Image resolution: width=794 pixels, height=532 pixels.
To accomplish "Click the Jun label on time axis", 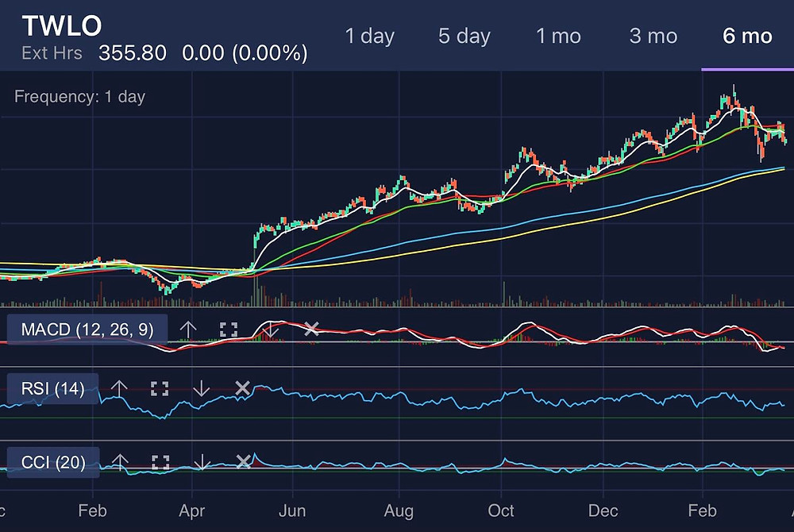I will click(292, 511).
